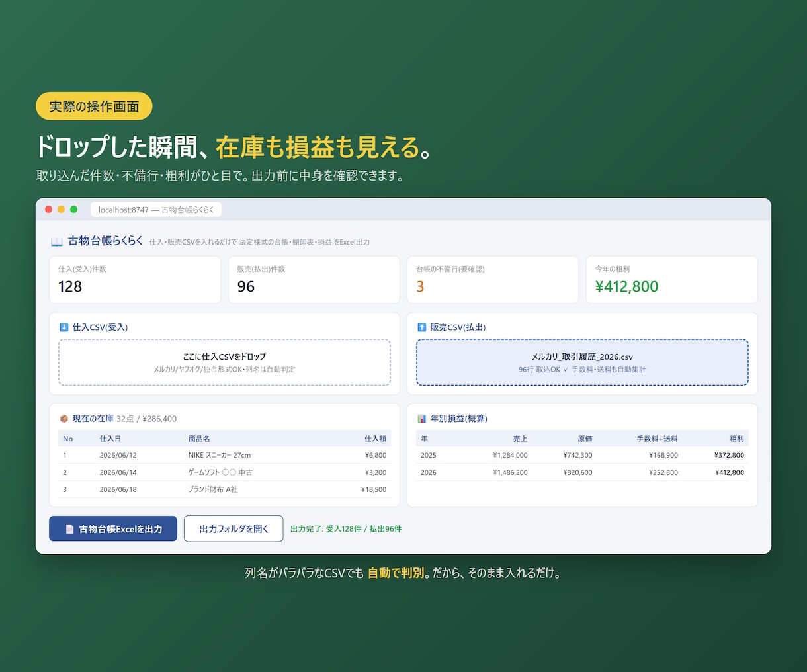Open the output folder with 出力フォルダを開く
Screen dimensions: 807x672
234,528
